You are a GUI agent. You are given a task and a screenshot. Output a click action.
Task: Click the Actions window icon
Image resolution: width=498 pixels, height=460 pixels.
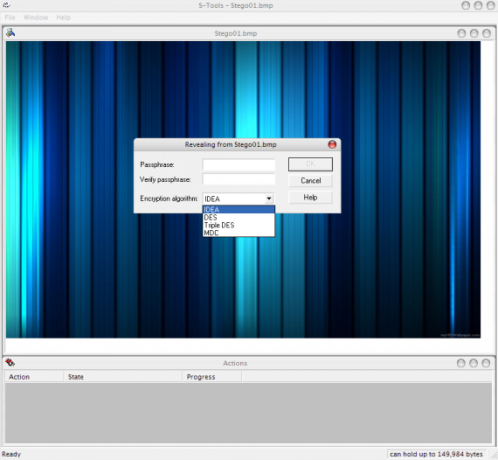[x=10, y=362]
